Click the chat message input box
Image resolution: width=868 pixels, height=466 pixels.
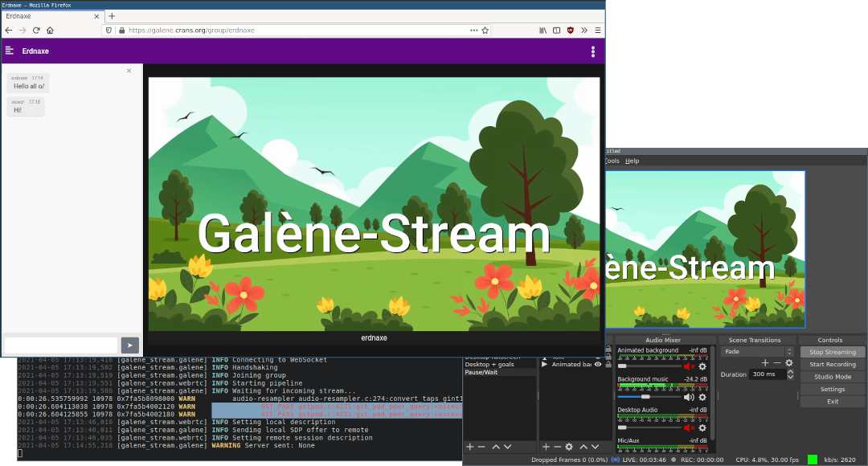pyautogui.click(x=61, y=345)
